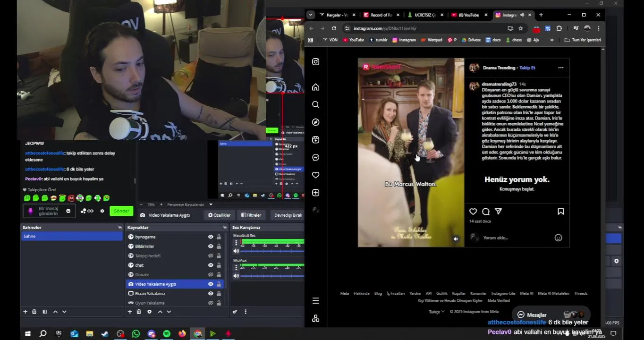
Task: Save the post with bookmark icon
Action: 561,212
